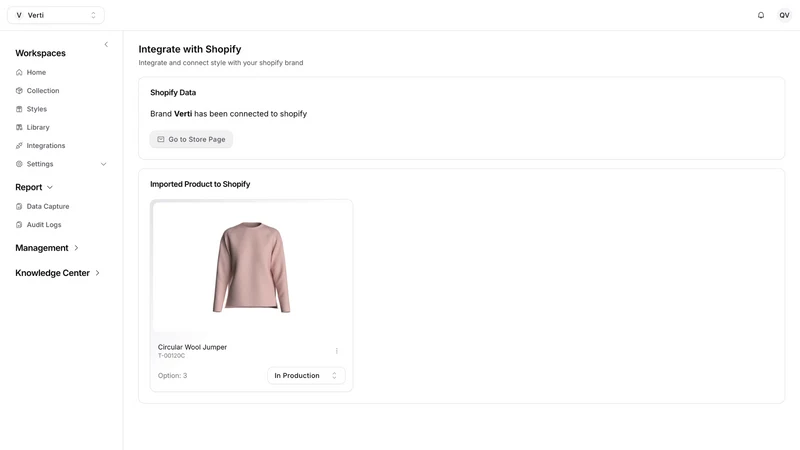800x450 pixels.
Task: Open the notifications bell icon
Action: click(761, 15)
